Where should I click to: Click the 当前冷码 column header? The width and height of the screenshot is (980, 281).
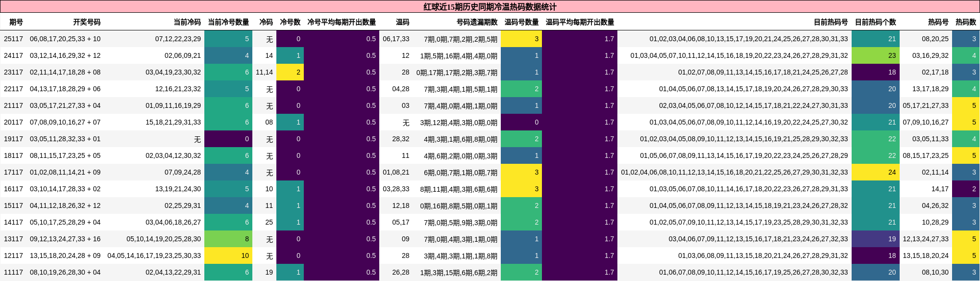[x=187, y=22]
